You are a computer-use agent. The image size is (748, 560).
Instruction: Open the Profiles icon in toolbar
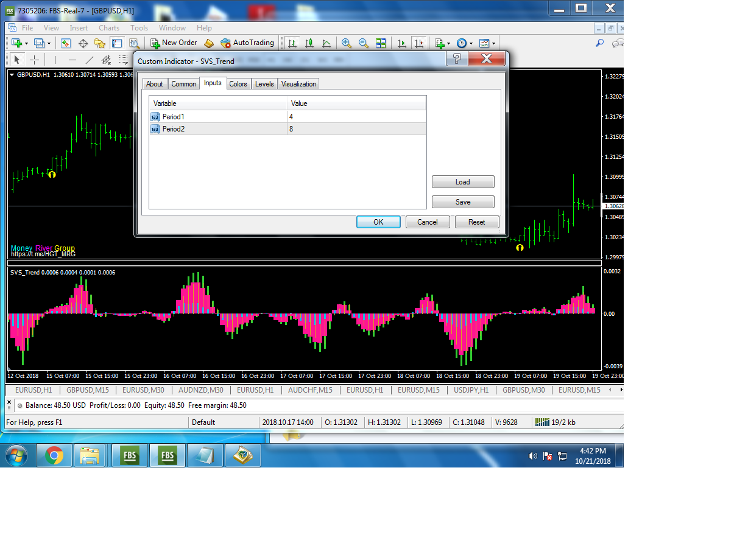(x=39, y=43)
